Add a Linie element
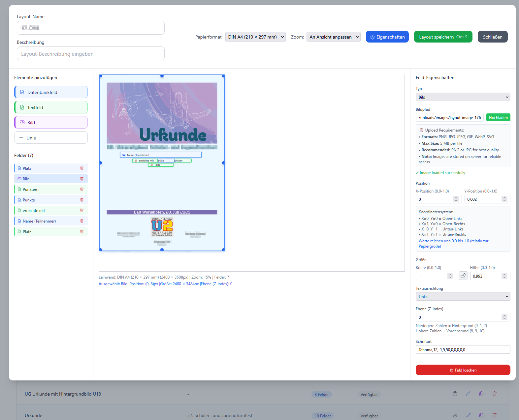This screenshot has height=420, width=519. (51, 137)
